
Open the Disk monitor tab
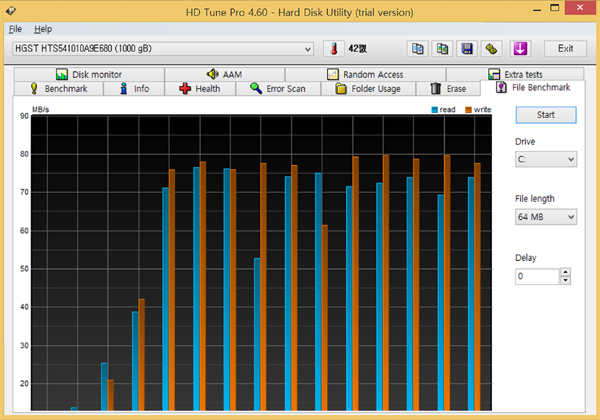point(89,74)
